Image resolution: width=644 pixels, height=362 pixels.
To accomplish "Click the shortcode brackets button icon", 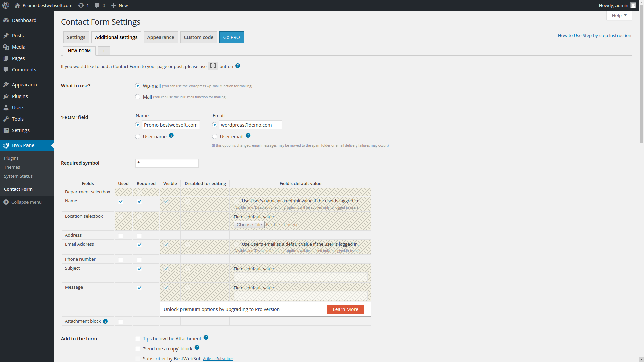I will (x=213, y=66).
